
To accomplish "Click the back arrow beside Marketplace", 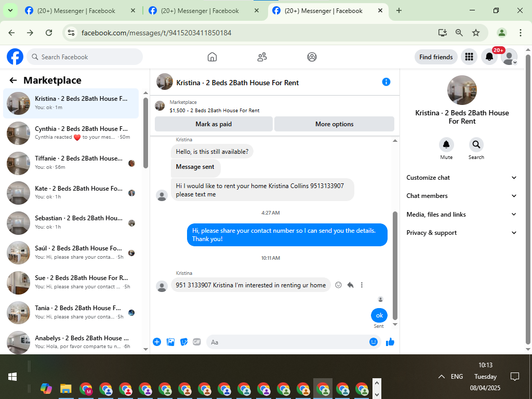I will pyautogui.click(x=13, y=80).
